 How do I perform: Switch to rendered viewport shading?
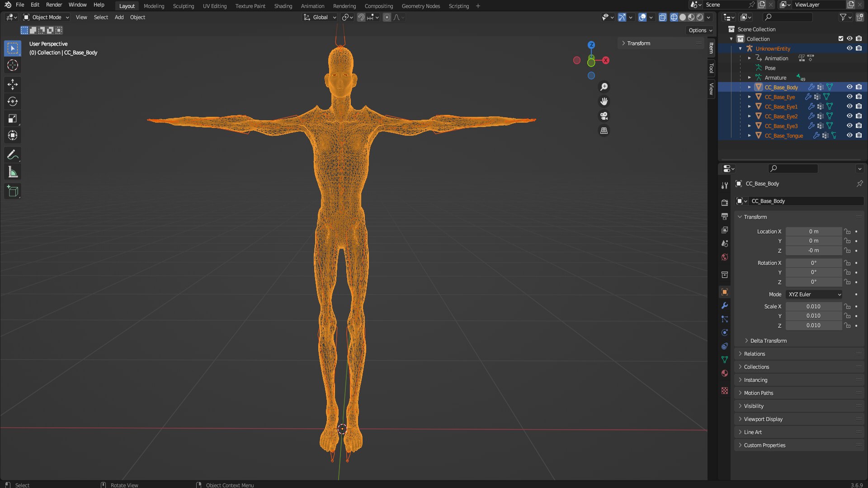(700, 17)
